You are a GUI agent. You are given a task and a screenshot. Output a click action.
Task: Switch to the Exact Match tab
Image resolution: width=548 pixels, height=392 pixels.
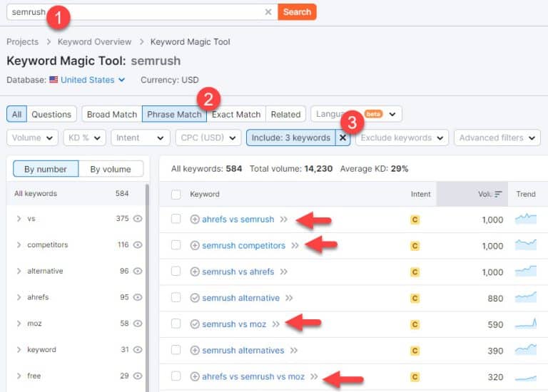coord(236,114)
